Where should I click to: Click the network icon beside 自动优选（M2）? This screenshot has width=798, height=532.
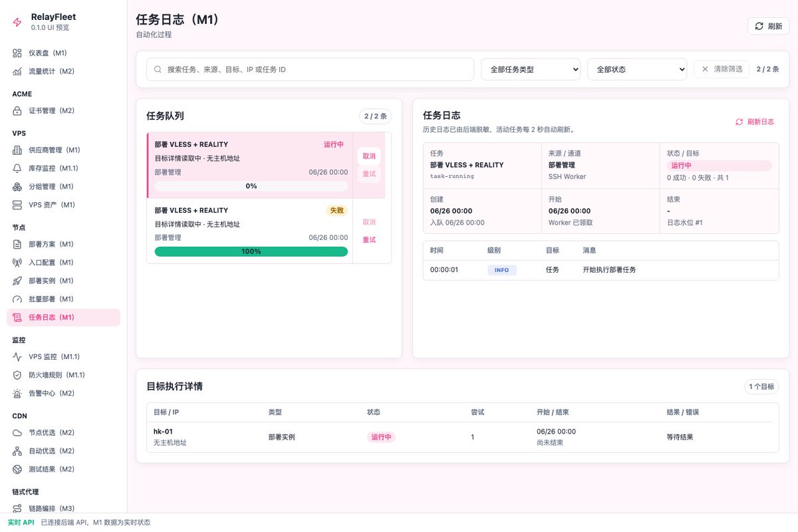point(17,451)
